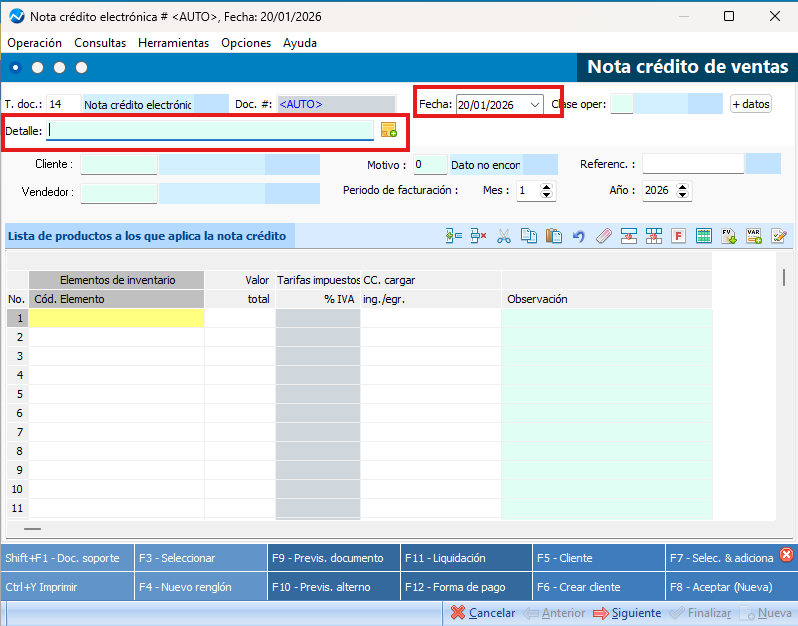This screenshot has width=798, height=626.
Task: Click the red F icon in the toolbar
Action: click(x=678, y=236)
